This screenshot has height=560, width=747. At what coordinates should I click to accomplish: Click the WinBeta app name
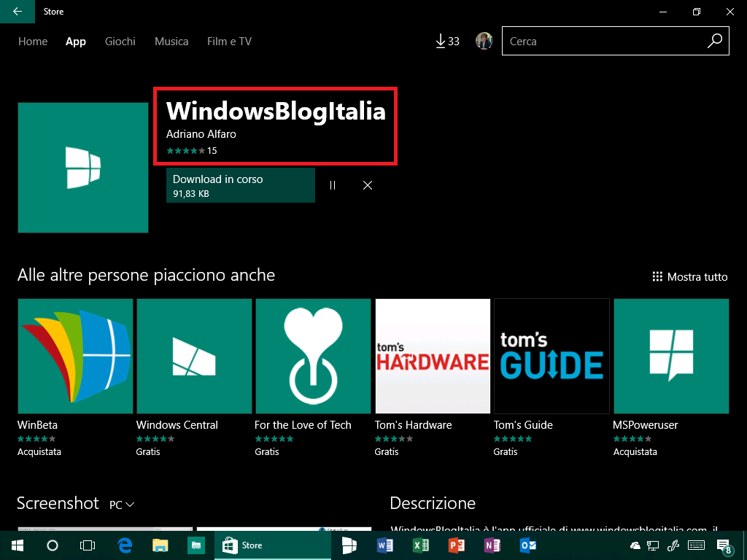pos(38,425)
